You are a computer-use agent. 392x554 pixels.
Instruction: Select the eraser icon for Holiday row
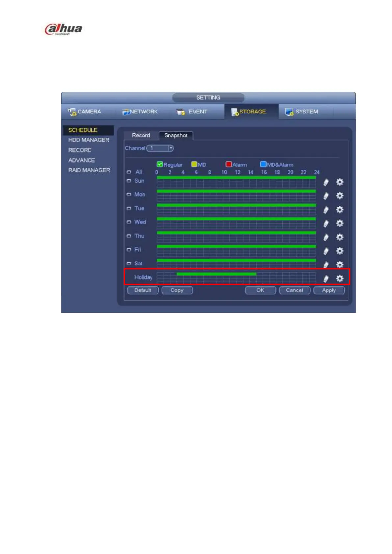tap(326, 279)
